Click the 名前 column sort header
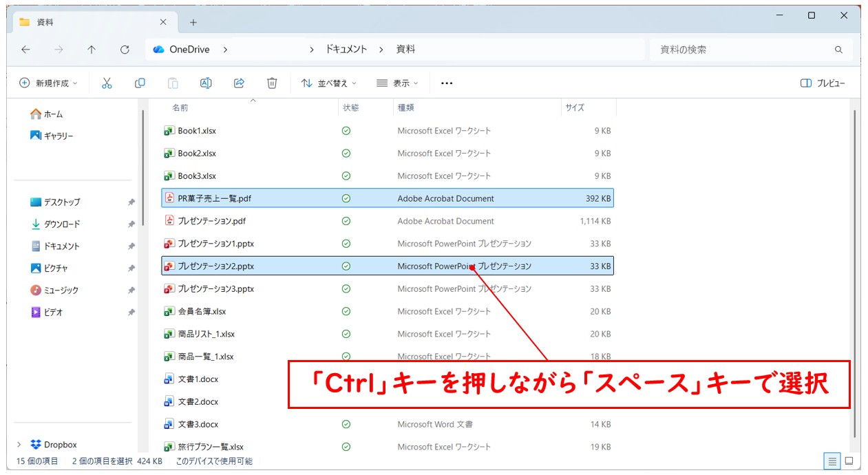 coord(180,107)
